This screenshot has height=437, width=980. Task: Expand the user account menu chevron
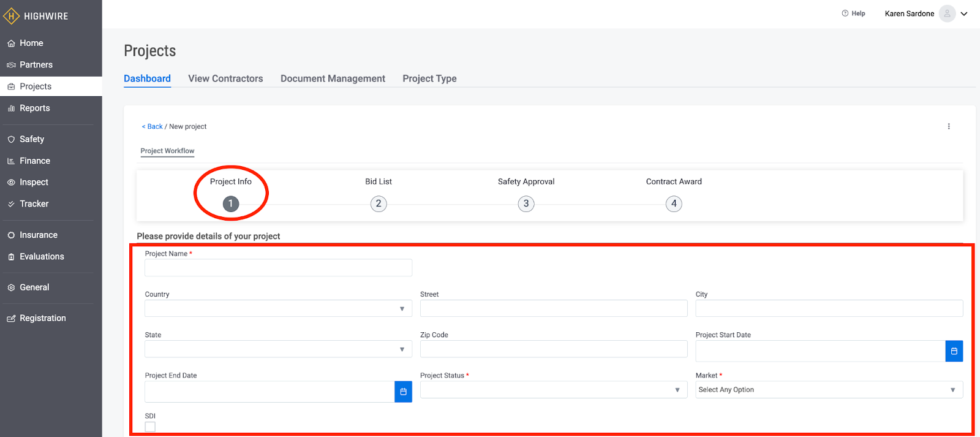point(964,13)
